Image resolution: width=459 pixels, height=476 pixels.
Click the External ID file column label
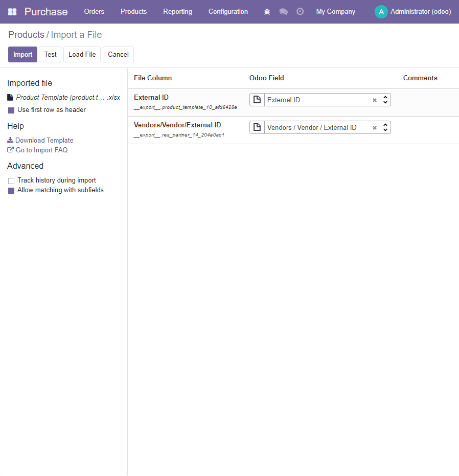151,98
